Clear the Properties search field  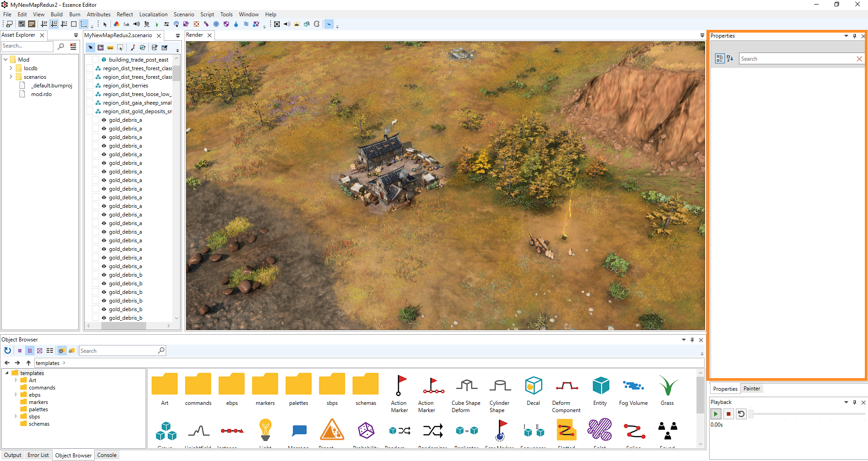[x=859, y=59]
